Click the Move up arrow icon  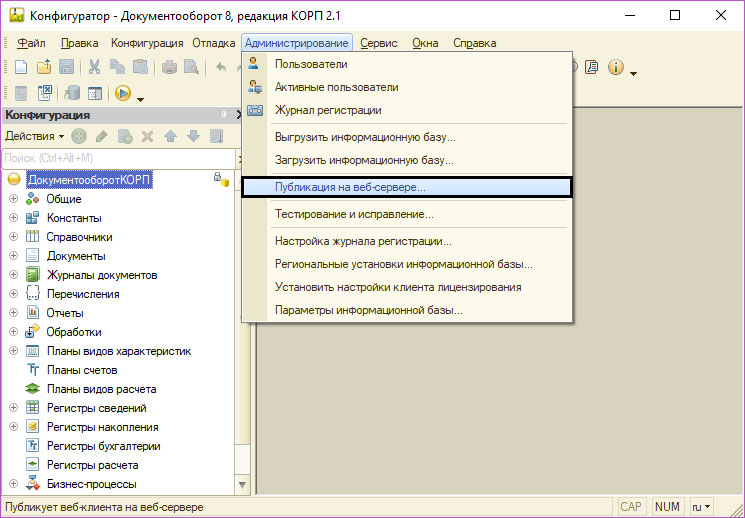point(170,136)
